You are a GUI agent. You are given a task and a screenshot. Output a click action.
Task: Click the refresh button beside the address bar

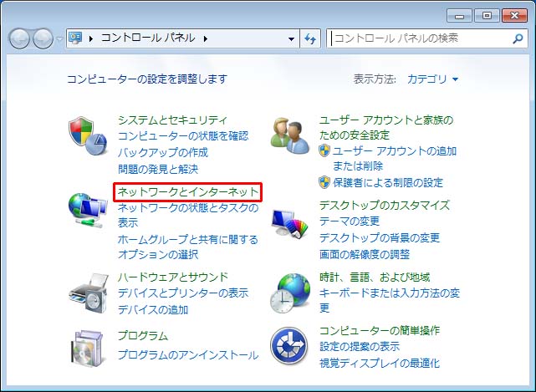click(x=310, y=38)
